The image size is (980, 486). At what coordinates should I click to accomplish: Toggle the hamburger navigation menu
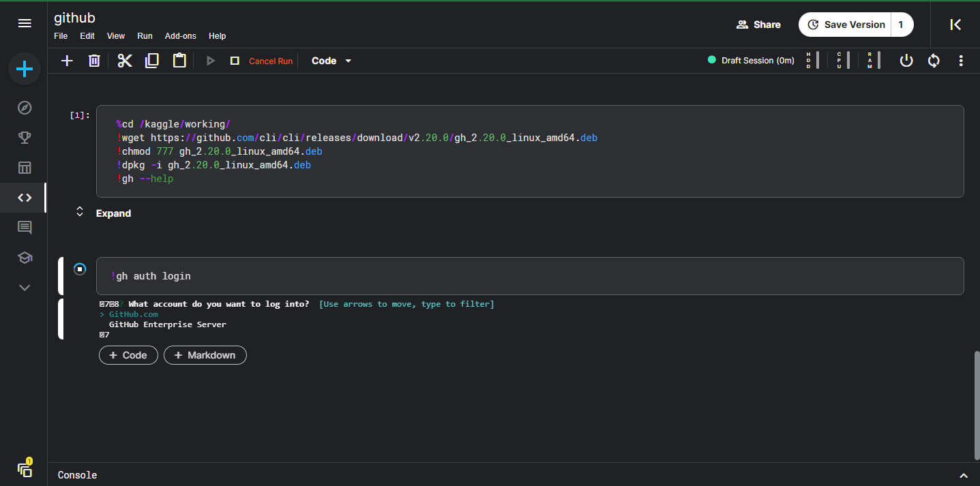(x=25, y=24)
